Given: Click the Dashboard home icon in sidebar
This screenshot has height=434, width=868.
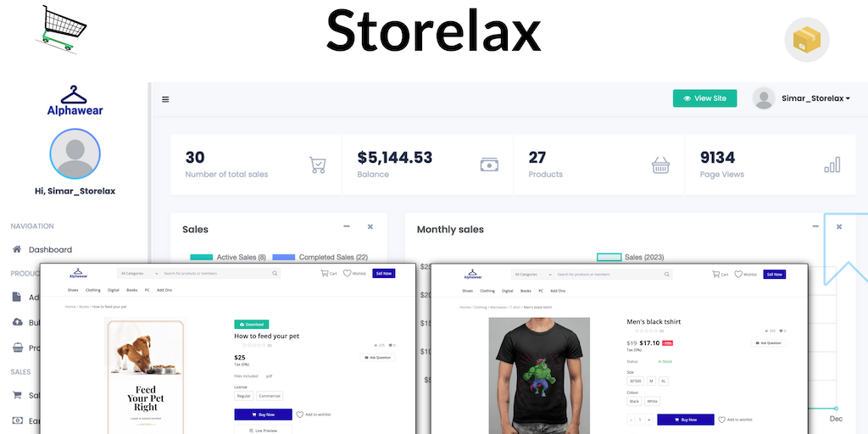Looking at the screenshot, I should click(x=17, y=249).
